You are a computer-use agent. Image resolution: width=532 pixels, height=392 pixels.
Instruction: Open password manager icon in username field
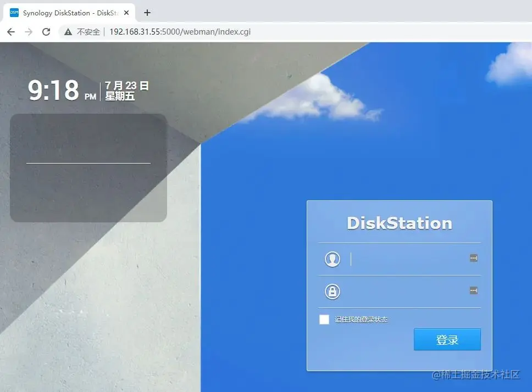pos(474,258)
